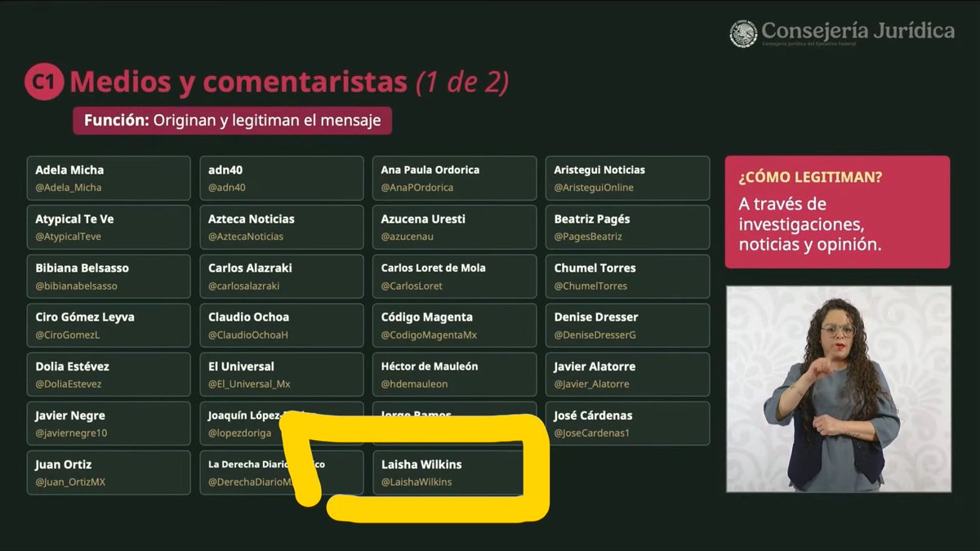This screenshot has width=980, height=551.
Task: Click the Bibiana Belsasso card
Action: 109,276
